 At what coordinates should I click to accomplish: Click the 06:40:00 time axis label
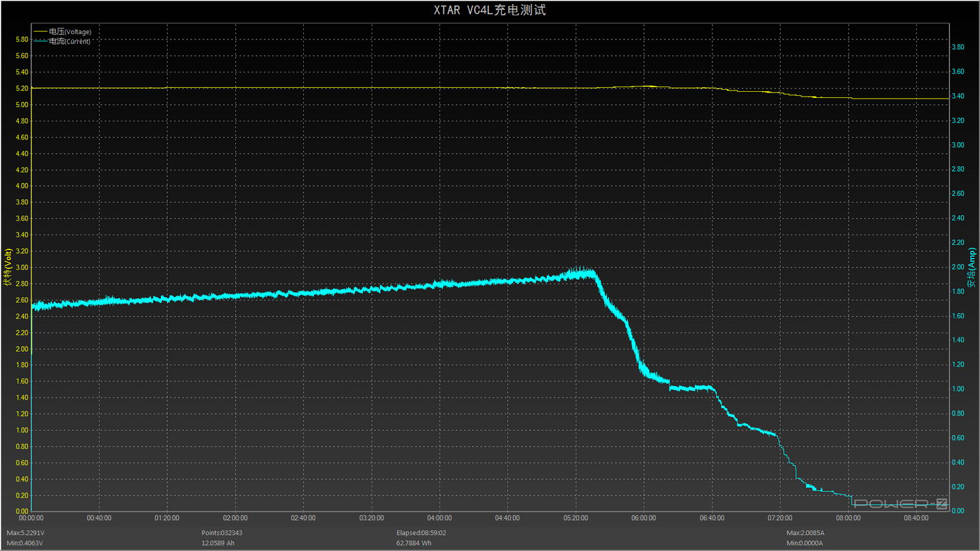pos(712,518)
